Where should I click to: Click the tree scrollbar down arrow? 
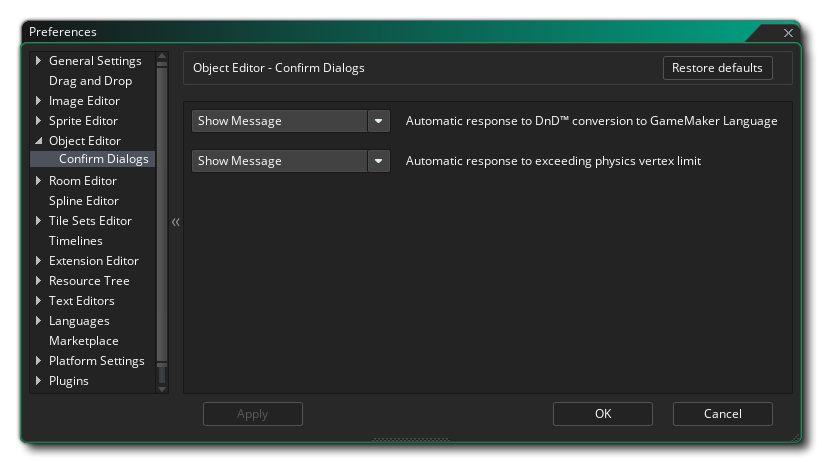(x=162, y=388)
